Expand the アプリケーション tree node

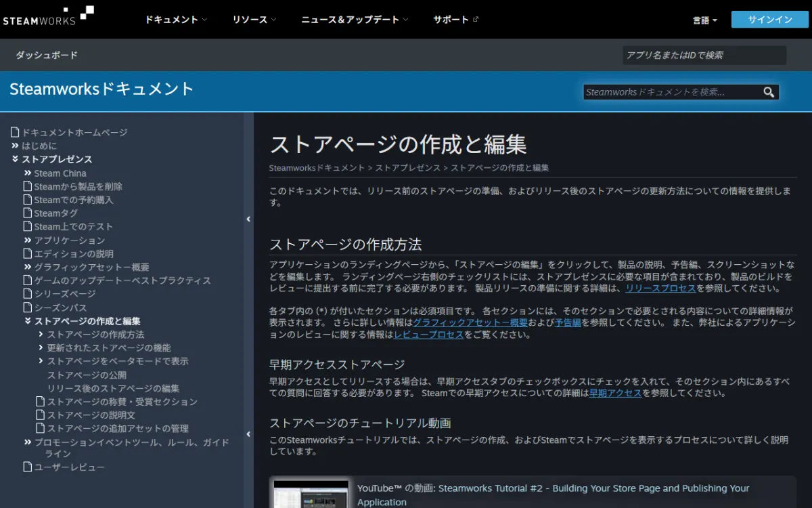[28, 240]
